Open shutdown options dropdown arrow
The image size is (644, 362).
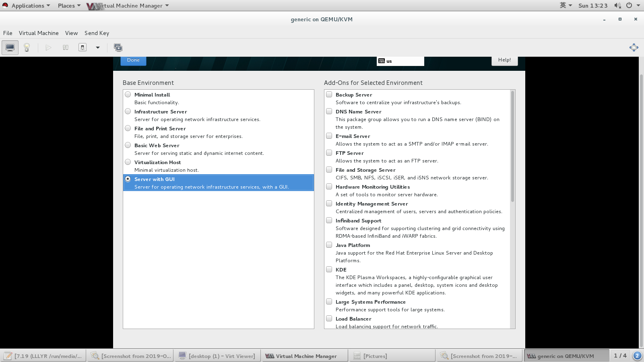[x=97, y=47]
